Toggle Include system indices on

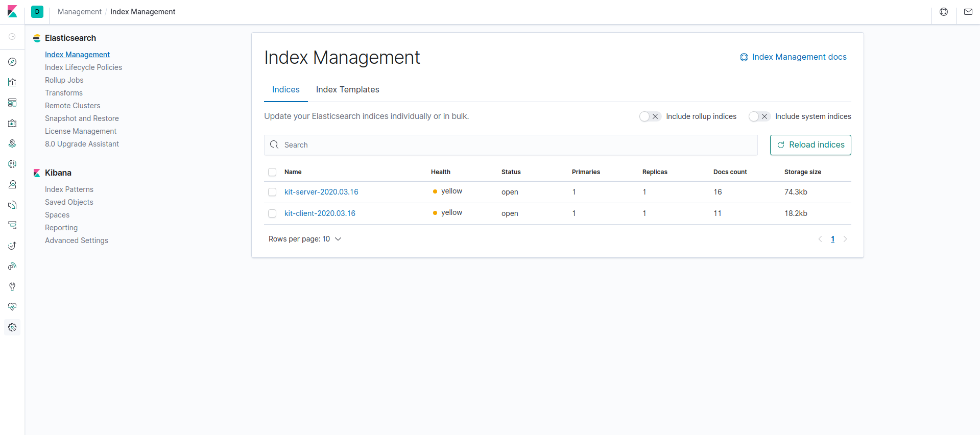[x=759, y=116]
